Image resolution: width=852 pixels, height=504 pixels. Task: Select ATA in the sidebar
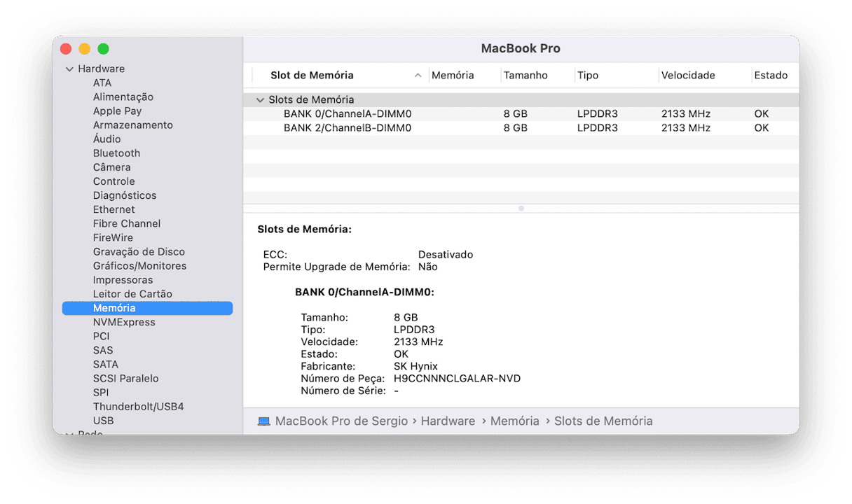point(102,83)
